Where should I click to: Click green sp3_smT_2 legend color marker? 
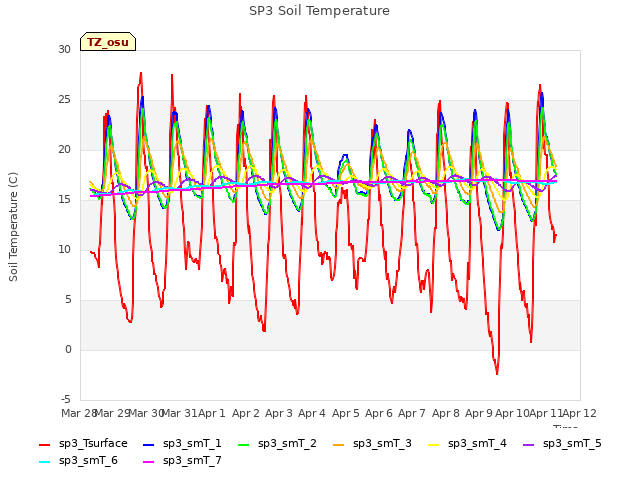pyautogui.click(x=243, y=444)
